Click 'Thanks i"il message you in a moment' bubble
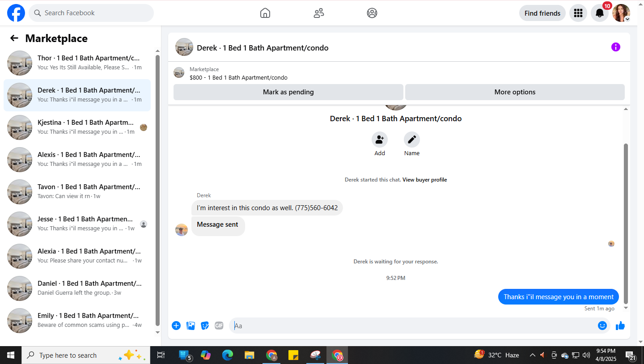The image size is (644, 364). [559, 297]
